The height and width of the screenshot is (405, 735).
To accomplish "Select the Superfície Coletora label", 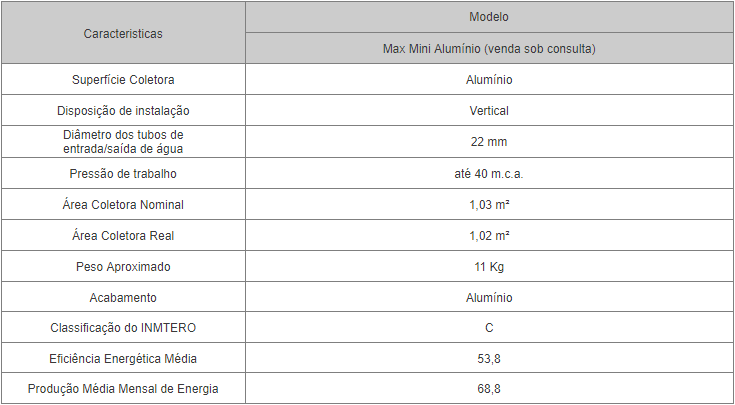I will pos(123,80).
